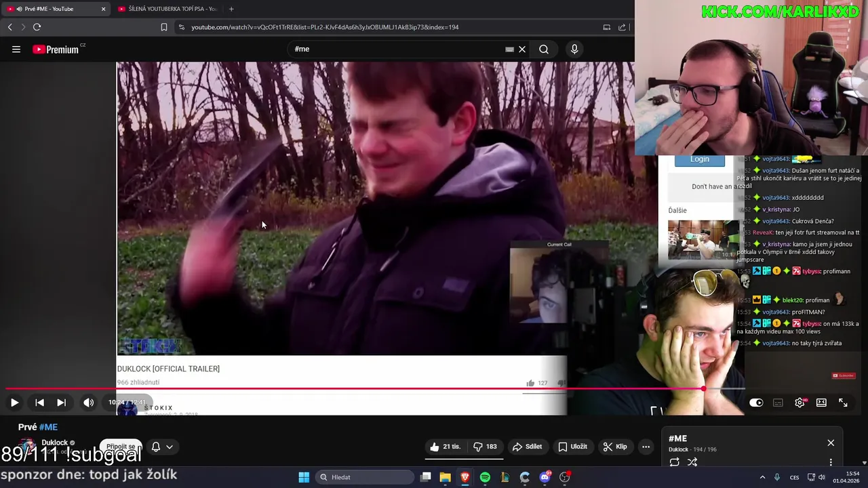Play the video

pos(14,403)
